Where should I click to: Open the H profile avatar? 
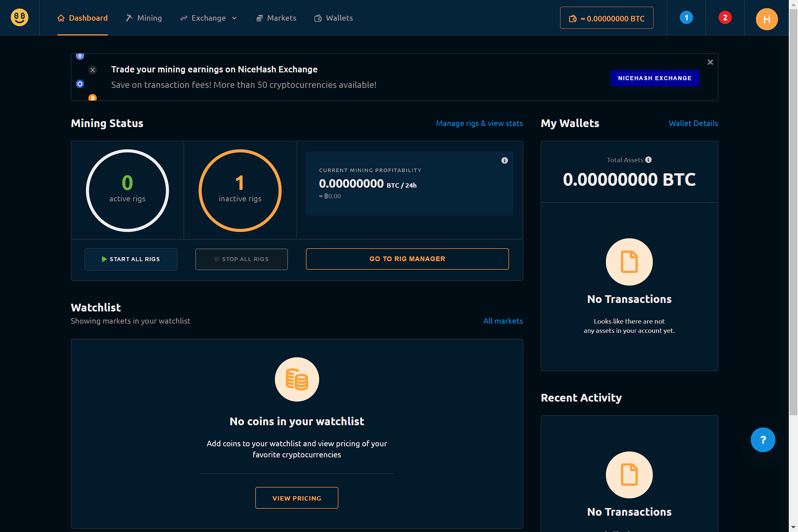point(767,19)
